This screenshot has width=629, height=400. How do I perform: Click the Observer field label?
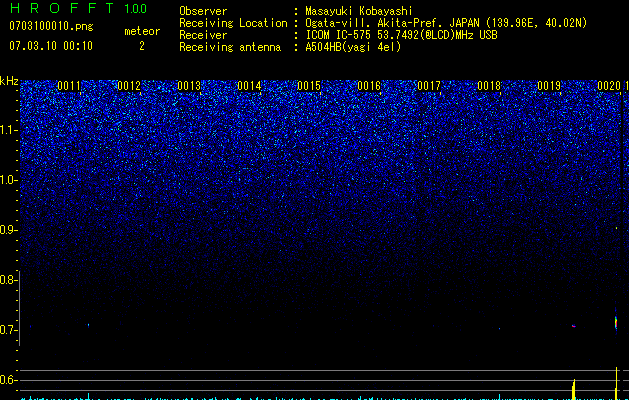point(203,11)
